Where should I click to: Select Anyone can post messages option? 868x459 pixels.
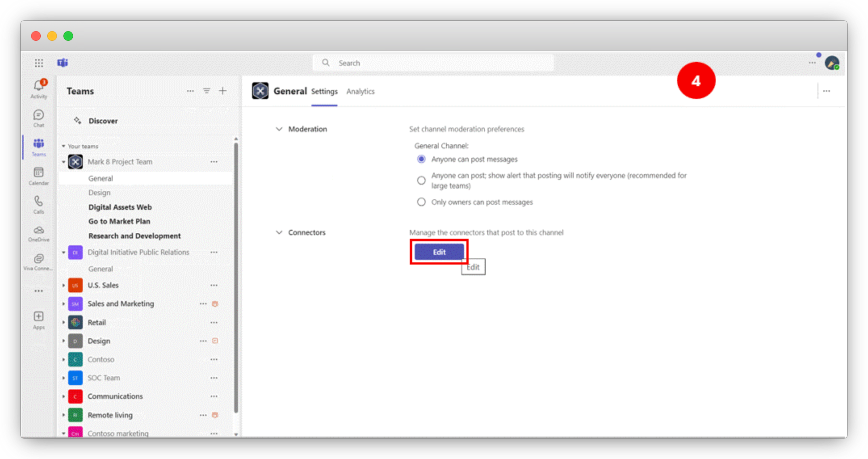click(421, 159)
